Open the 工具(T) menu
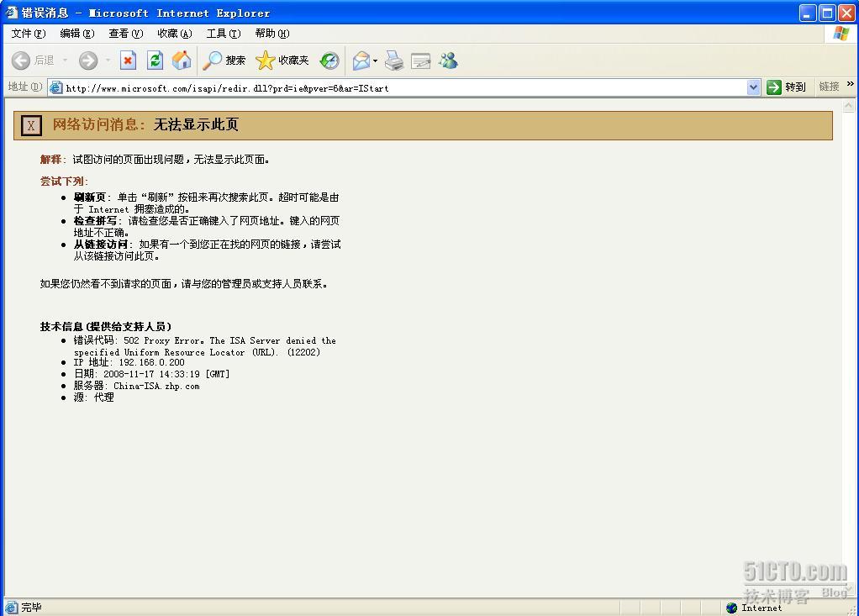The image size is (859, 616). [223, 34]
